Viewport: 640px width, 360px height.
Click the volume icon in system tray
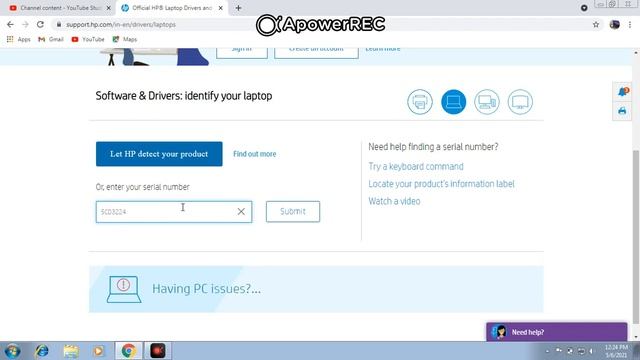click(x=591, y=351)
